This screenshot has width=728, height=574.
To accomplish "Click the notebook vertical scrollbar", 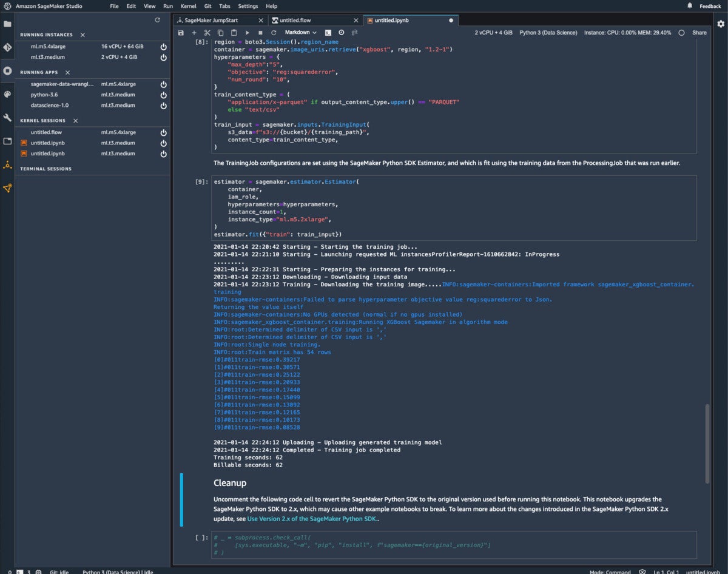I will pos(706,443).
